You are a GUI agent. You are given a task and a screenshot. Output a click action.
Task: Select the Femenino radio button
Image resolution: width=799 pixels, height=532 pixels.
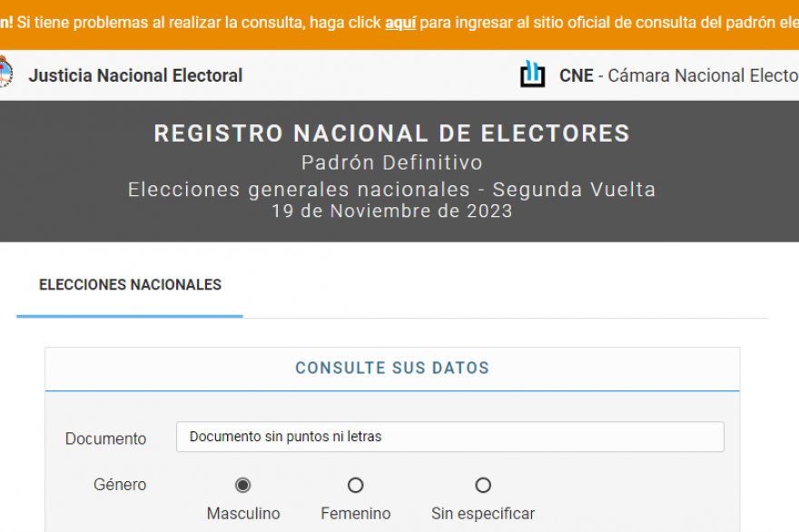click(356, 486)
